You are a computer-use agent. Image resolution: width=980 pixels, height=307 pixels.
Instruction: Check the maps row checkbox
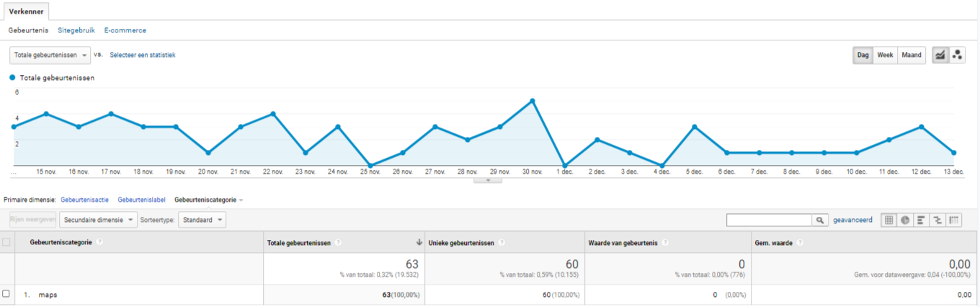coord(6,294)
